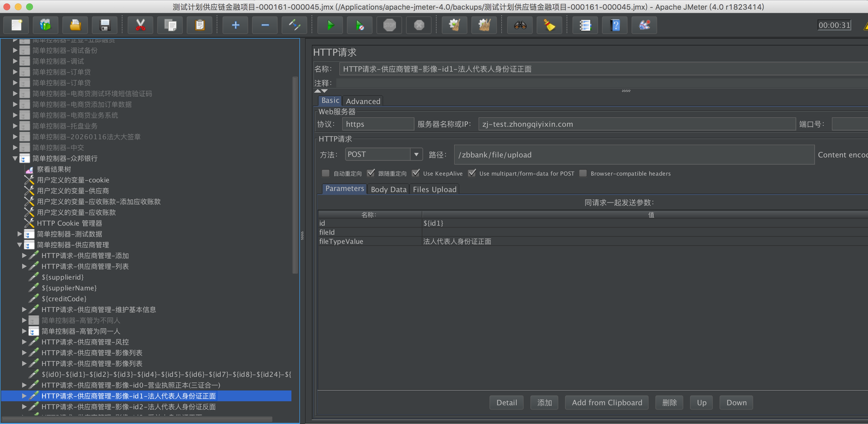Click the green Start run icon
Screen dimensions: 868x424
click(330, 25)
